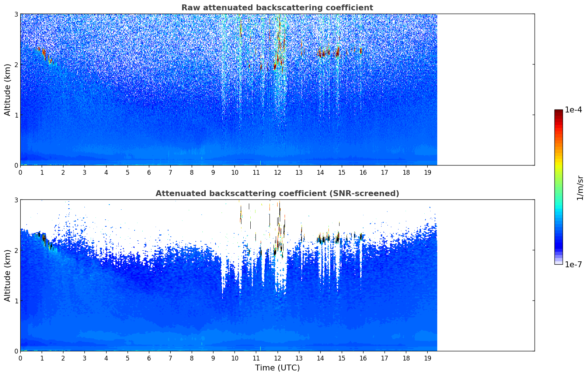The width and height of the screenshot is (588, 376).
Task: Click time tick "7" under the bottom plot
Action: tap(170, 358)
